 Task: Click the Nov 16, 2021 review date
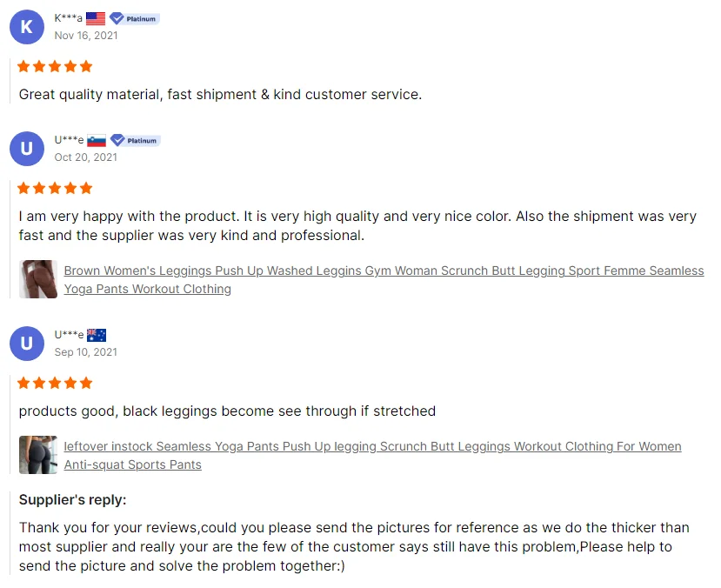tap(86, 36)
